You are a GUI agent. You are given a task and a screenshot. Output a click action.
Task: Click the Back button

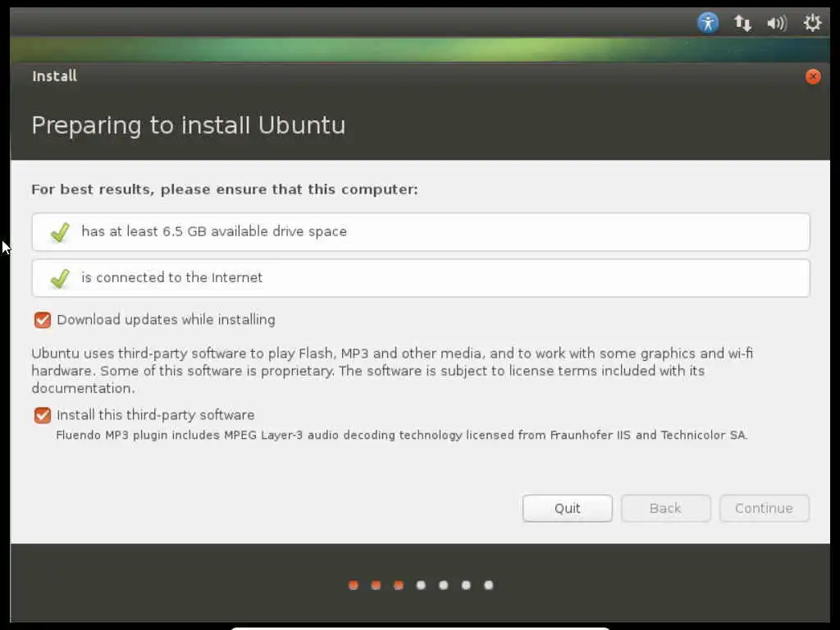(x=666, y=508)
